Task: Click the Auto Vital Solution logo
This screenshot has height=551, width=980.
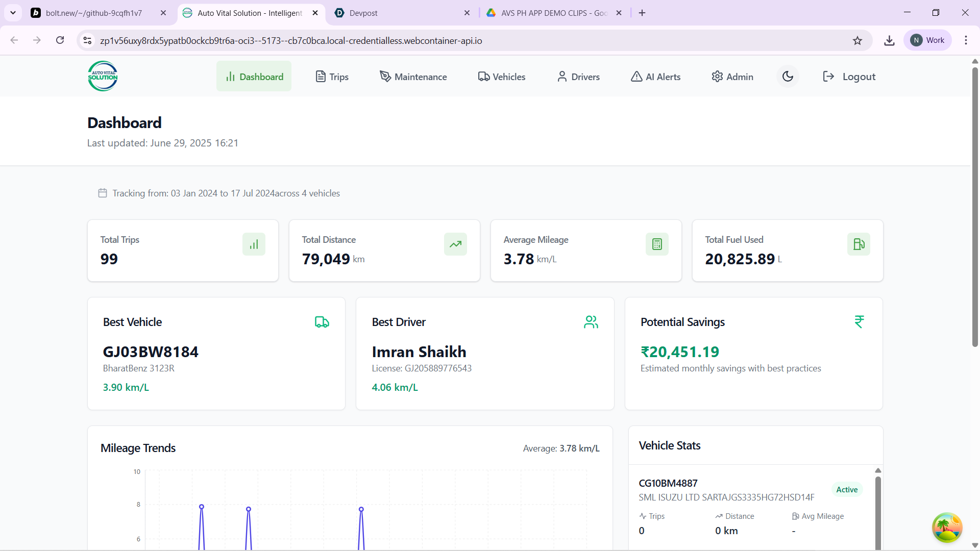Action: coord(103,77)
